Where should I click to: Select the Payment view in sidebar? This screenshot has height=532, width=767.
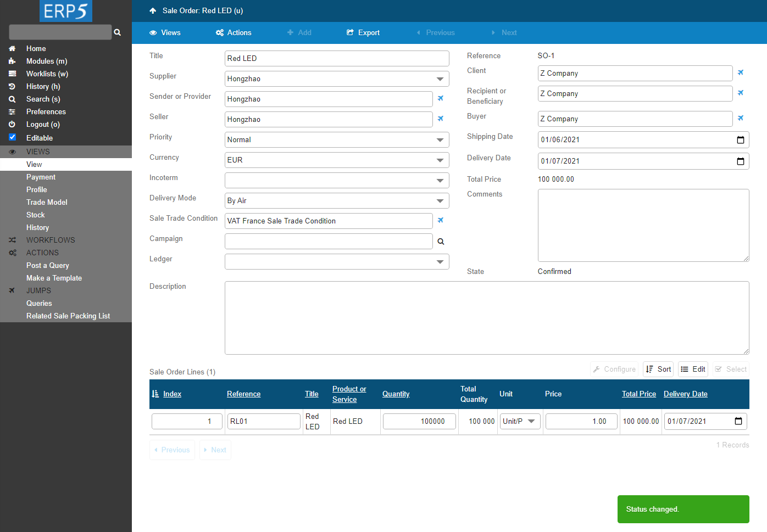tap(41, 177)
